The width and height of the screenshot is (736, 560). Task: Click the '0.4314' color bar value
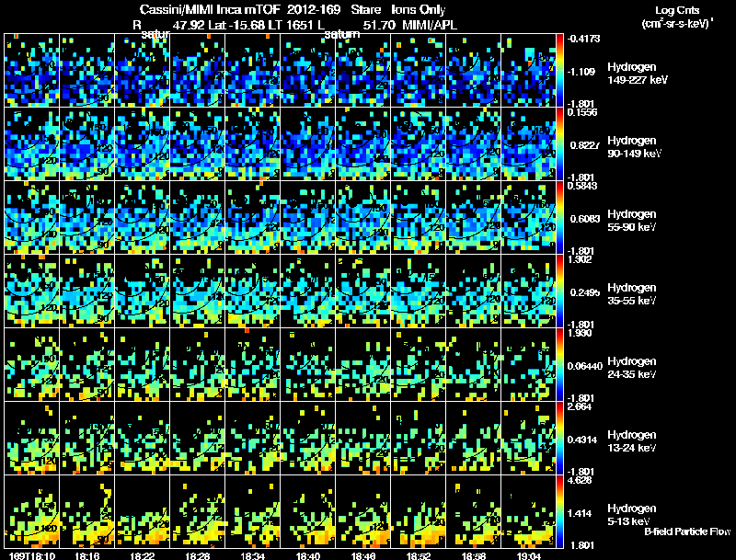[582, 440]
